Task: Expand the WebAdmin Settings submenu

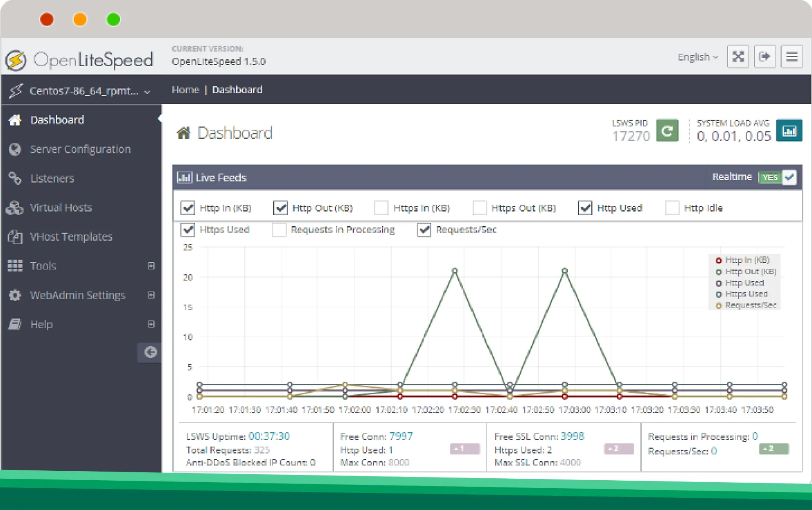Action: coord(151,295)
